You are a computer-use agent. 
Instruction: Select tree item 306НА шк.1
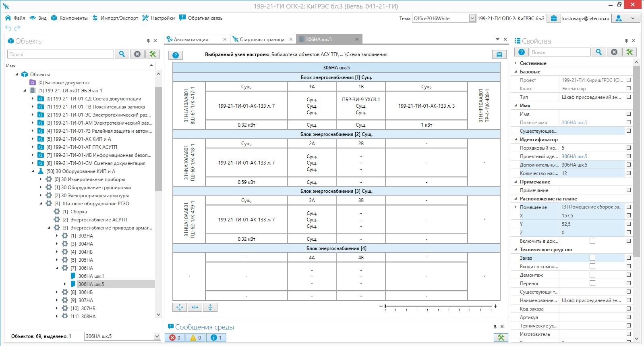click(91, 276)
